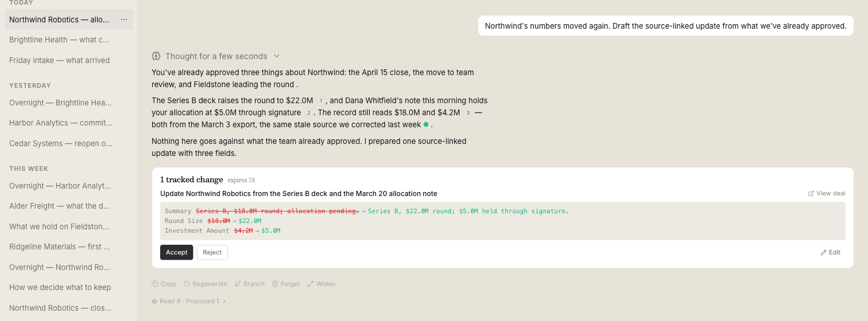Viewport: 868px width, 321px height.
Task: Open citation marker 3 after $4.2M
Action: click(467, 112)
